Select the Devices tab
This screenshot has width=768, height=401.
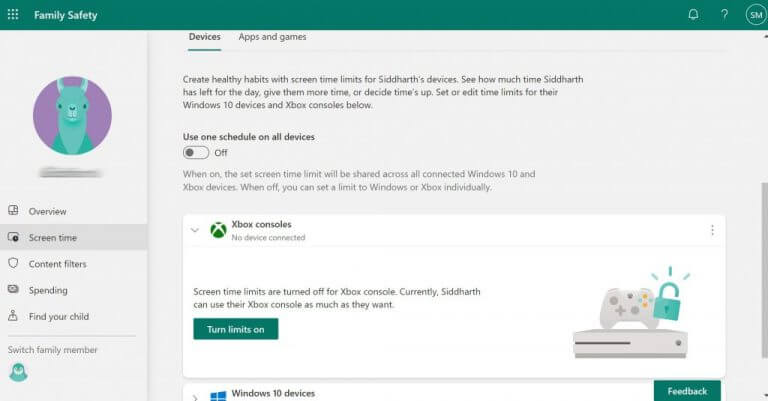pos(205,37)
